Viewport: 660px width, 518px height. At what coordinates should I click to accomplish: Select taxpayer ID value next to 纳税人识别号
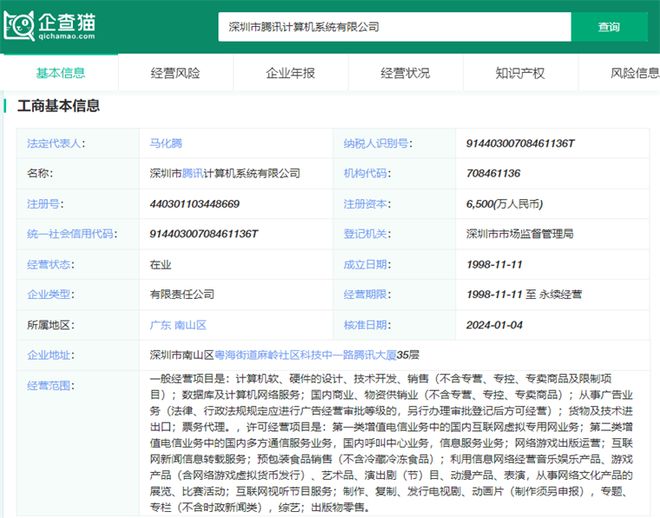pos(520,143)
